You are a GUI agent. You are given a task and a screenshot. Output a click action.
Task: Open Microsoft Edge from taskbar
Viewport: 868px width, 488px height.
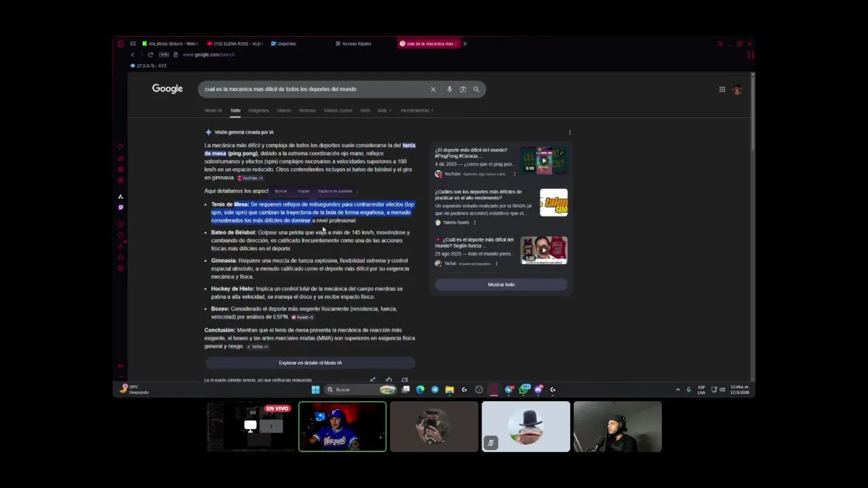point(420,389)
